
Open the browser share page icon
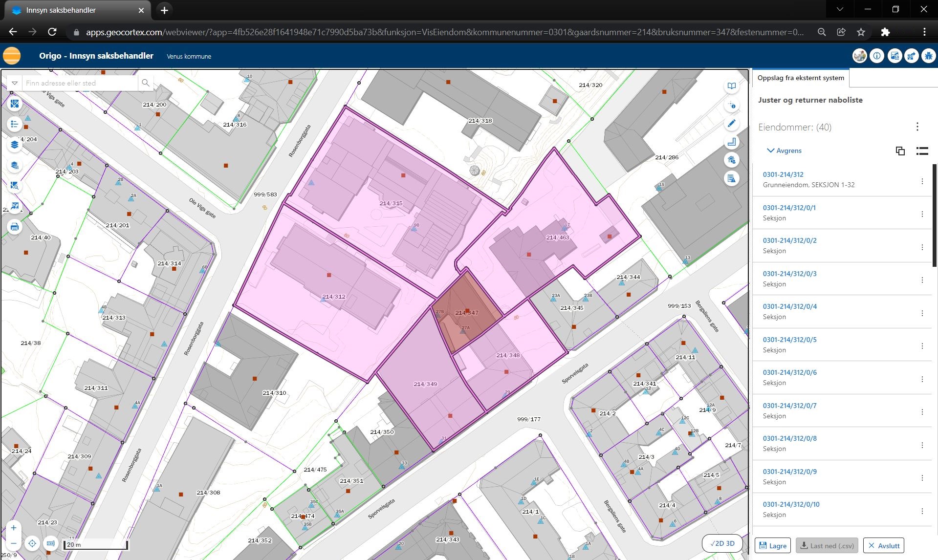coord(841,32)
